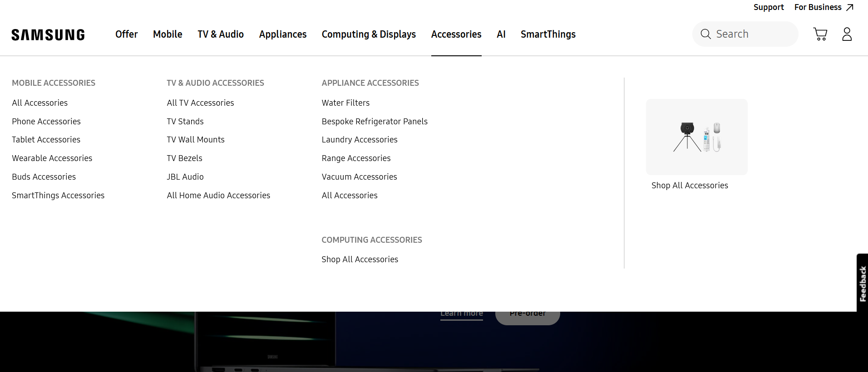
Task: Open All Home Audio Accessories
Action: click(218, 196)
